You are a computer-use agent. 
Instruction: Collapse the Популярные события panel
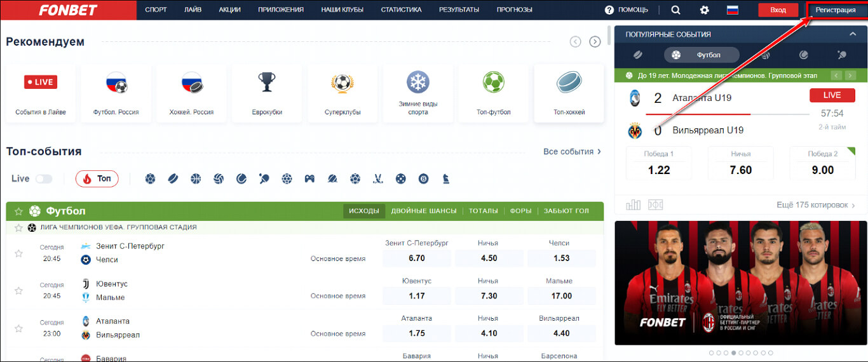point(853,34)
